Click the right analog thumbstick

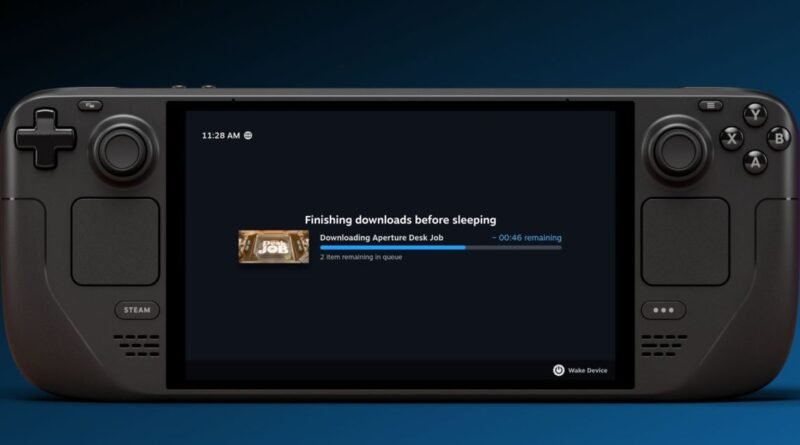point(678,151)
